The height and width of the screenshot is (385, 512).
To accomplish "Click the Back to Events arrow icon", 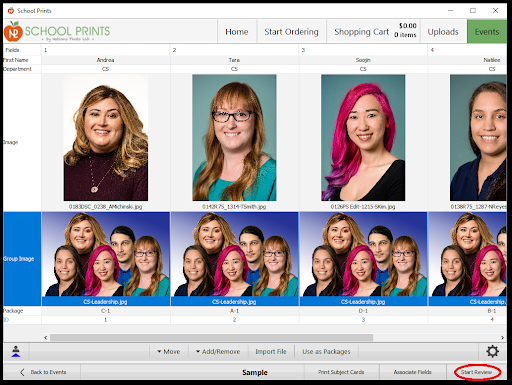I will 22,372.
